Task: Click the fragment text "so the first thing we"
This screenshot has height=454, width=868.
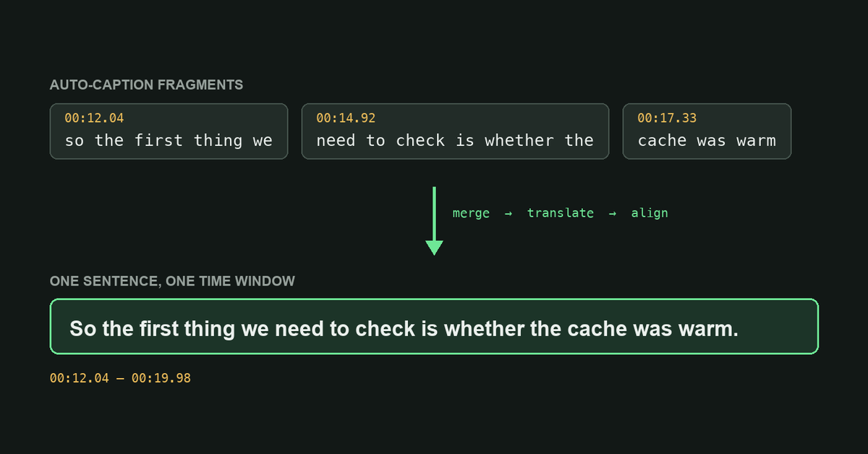Action: pyautogui.click(x=169, y=140)
